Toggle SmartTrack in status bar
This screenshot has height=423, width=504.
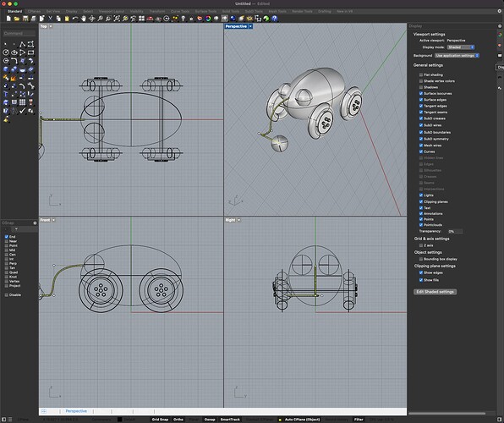coord(230,420)
